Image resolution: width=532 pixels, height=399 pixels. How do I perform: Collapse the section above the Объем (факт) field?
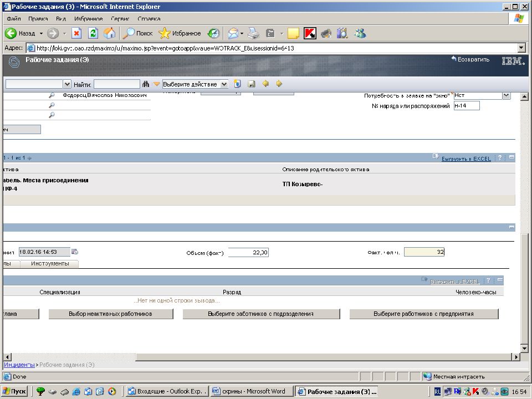511,227
